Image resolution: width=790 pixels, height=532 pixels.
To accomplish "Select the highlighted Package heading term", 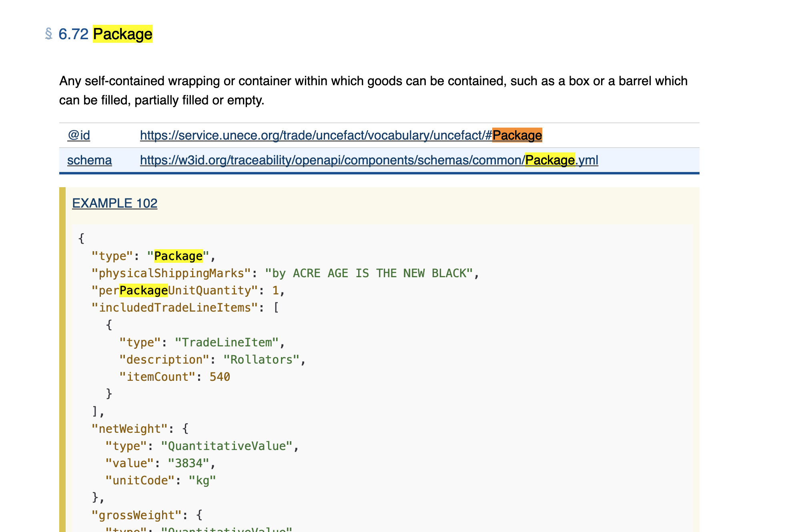I will coord(122,34).
